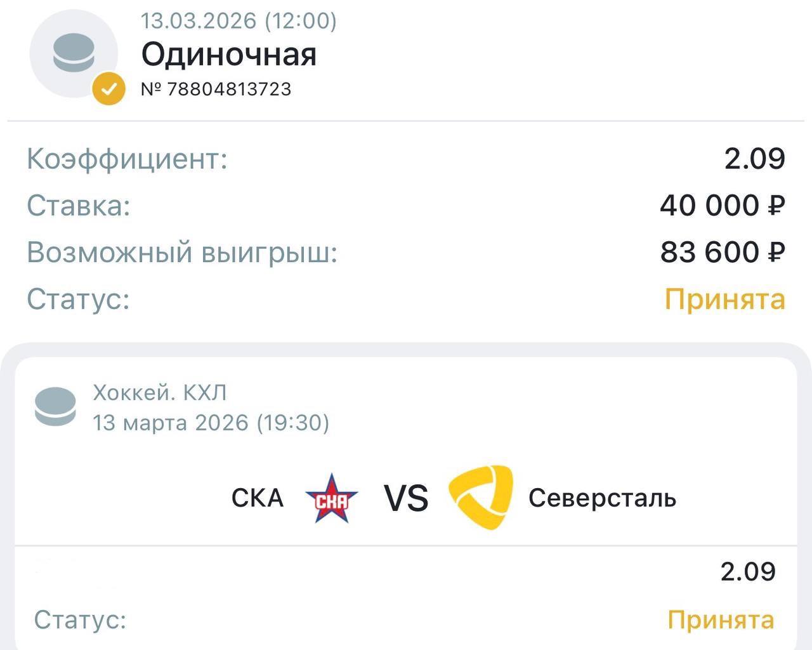Click the large hockey puck icon
Image resolution: width=812 pixels, height=650 pixels.
click(x=73, y=54)
